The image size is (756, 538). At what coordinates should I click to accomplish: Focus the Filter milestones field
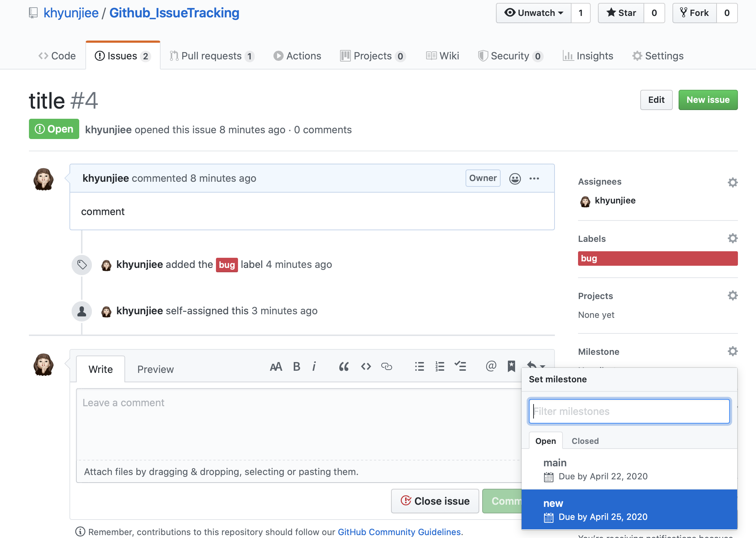[629, 411]
